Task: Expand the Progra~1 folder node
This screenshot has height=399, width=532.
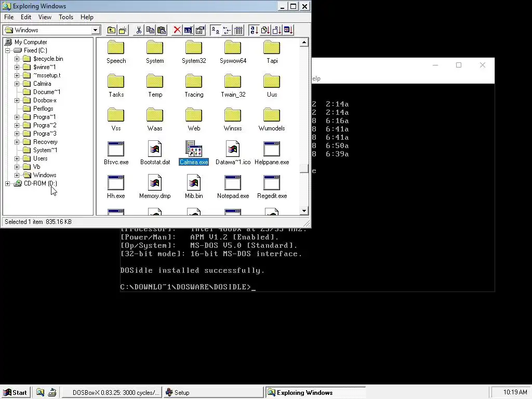Action: (x=17, y=117)
